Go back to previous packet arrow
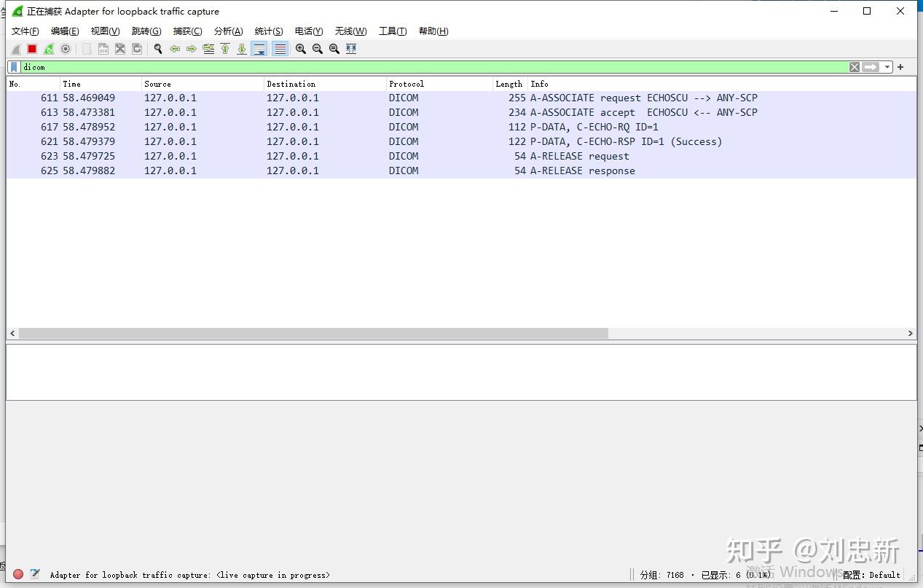Viewport: 923px width, 588px height. pyautogui.click(x=175, y=49)
